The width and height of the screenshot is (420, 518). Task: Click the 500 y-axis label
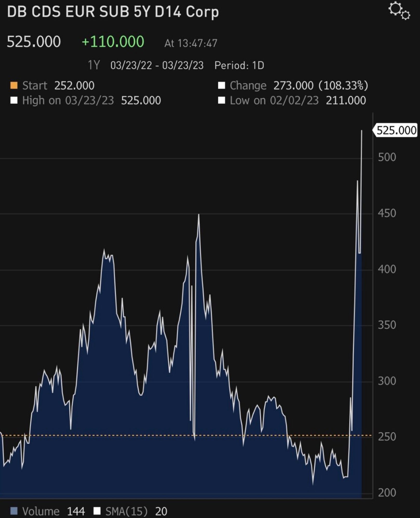pos(387,157)
